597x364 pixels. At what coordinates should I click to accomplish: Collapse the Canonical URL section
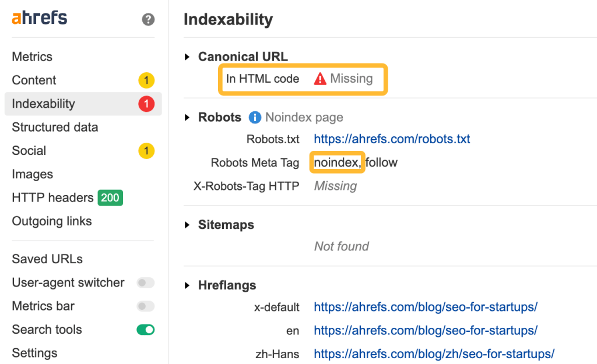coord(188,56)
